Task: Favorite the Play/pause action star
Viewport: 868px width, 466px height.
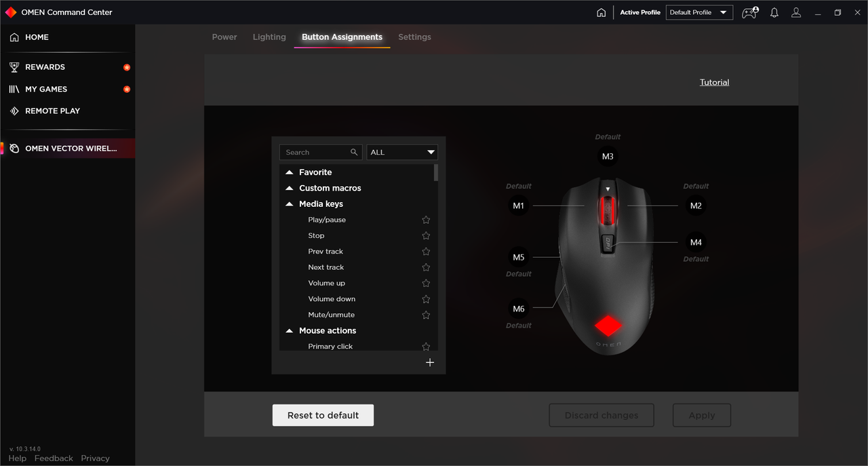Action: coord(426,220)
